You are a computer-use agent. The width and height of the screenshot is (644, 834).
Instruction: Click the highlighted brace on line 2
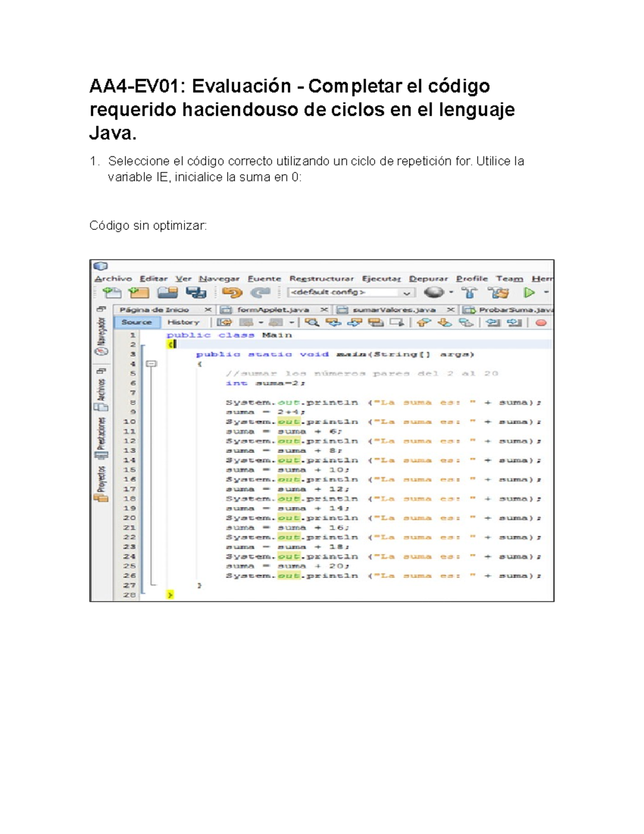pyautogui.click(x=171, y=344)
